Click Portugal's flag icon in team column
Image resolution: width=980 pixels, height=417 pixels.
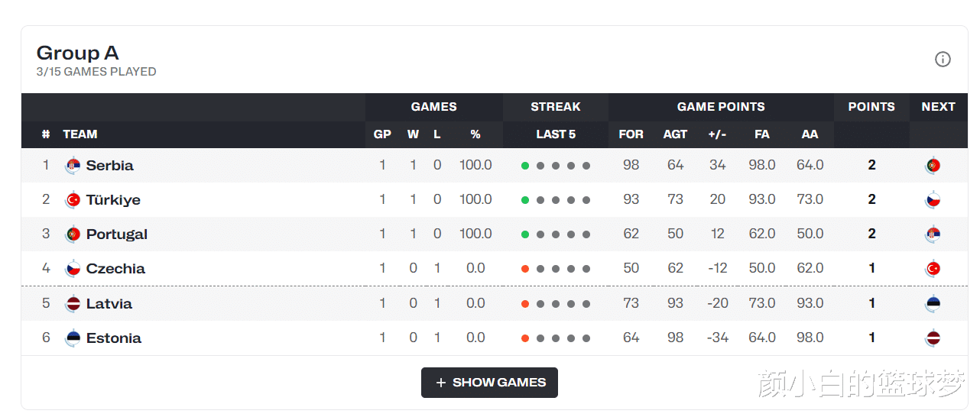[73, 234]
